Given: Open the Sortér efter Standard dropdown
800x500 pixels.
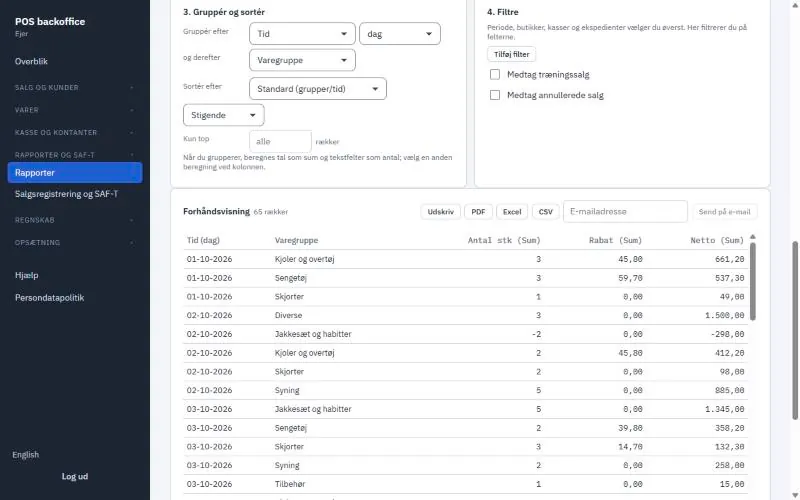Looking at the screenshot, I should tap(317, 89).
